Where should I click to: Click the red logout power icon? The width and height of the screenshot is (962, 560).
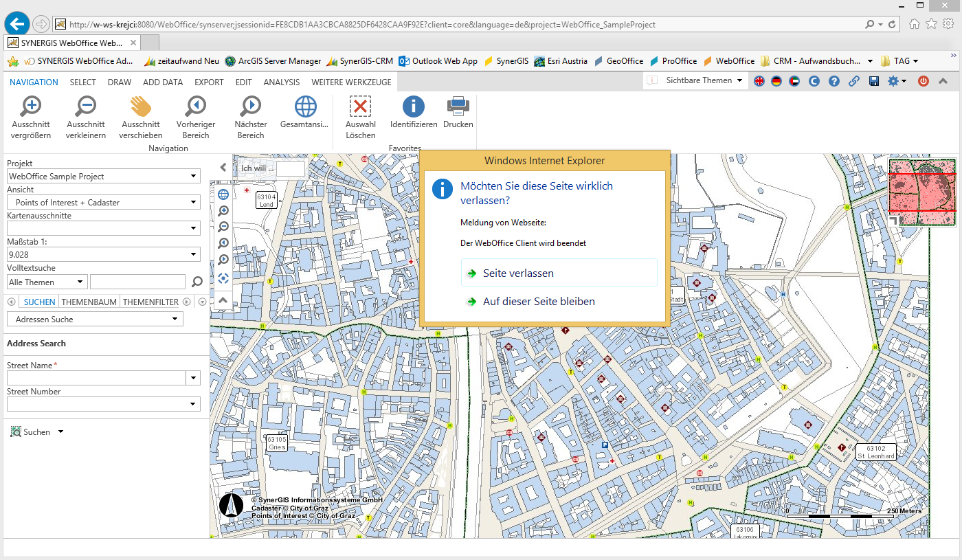click(923, 80)
